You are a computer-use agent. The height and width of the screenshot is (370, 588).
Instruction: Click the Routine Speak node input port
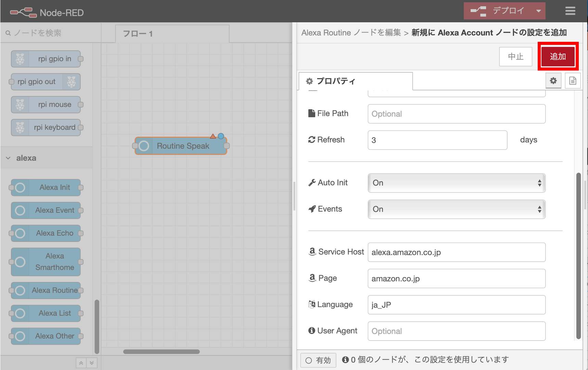coord(135,146)
